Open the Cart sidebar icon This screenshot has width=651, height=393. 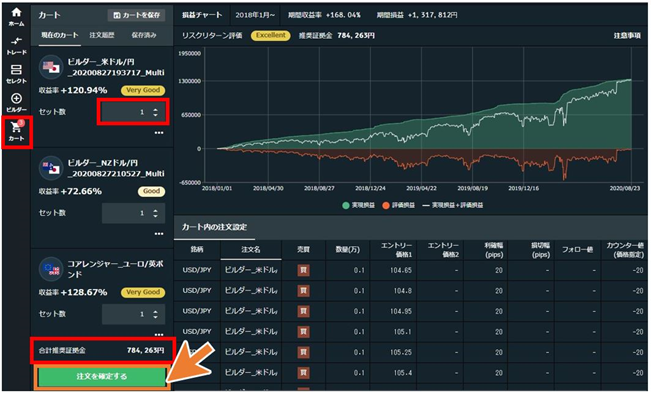tap(16, 132)
